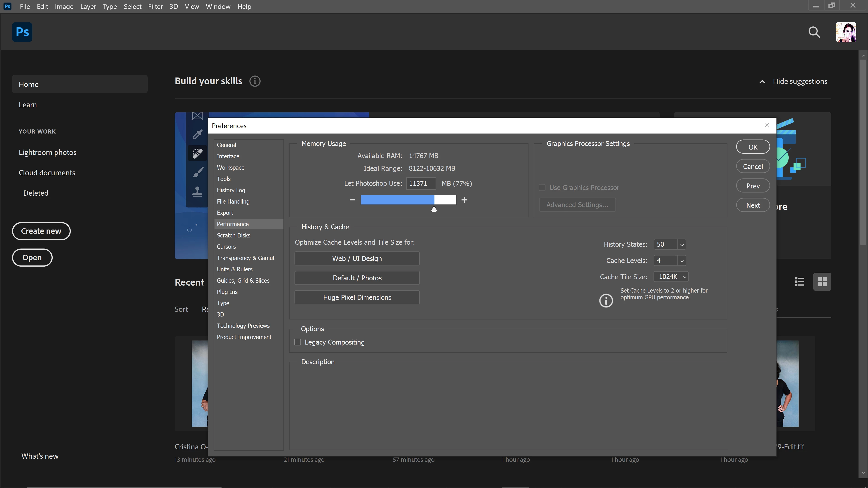This screenshot has height=488, width=868.
Task: Open the History States dropdown
Action: click(x=682, y=244)
